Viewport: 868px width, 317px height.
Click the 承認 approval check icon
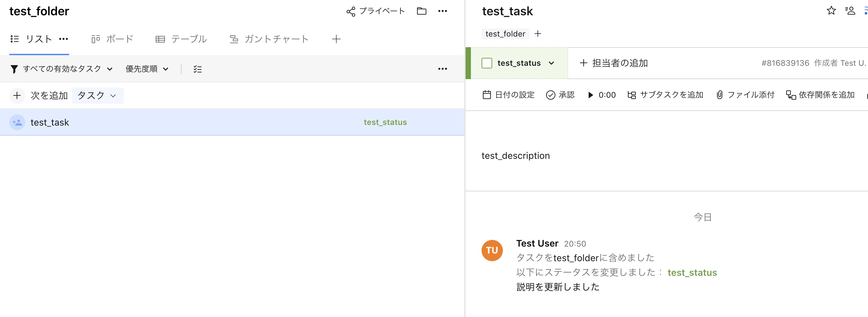(x=550, y=95)
